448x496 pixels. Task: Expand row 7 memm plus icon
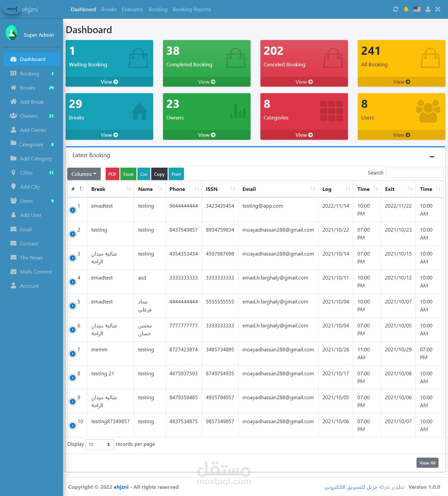73,354
